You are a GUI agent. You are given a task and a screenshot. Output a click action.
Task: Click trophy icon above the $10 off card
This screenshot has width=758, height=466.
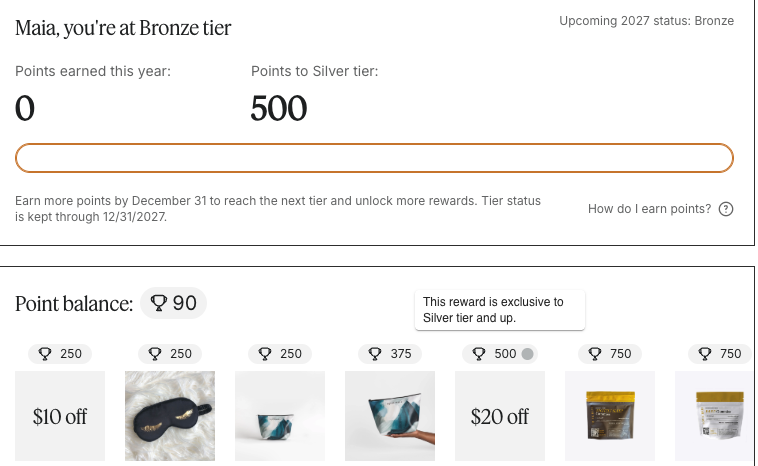point(45,354)
